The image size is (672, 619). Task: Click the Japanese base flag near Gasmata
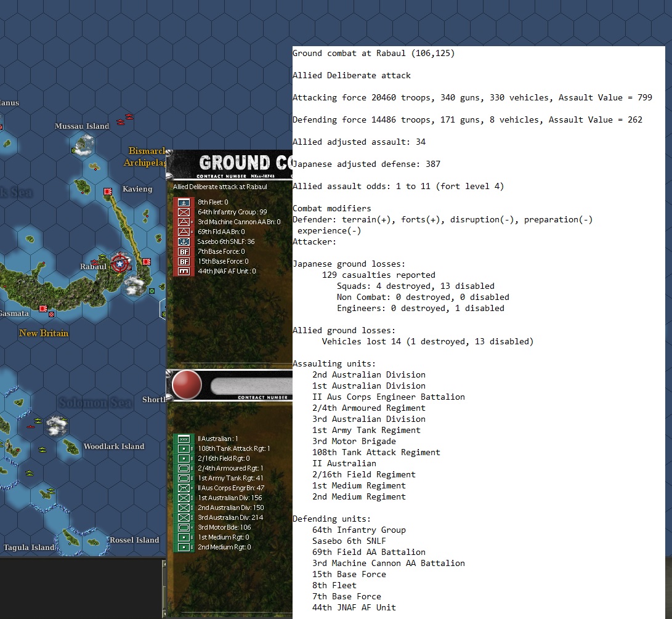43,308
